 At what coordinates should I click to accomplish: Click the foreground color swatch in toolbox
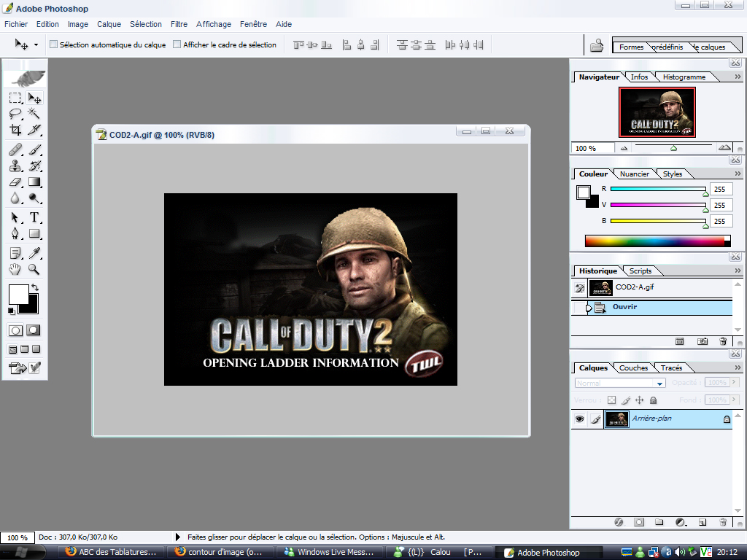coord(18,295)
